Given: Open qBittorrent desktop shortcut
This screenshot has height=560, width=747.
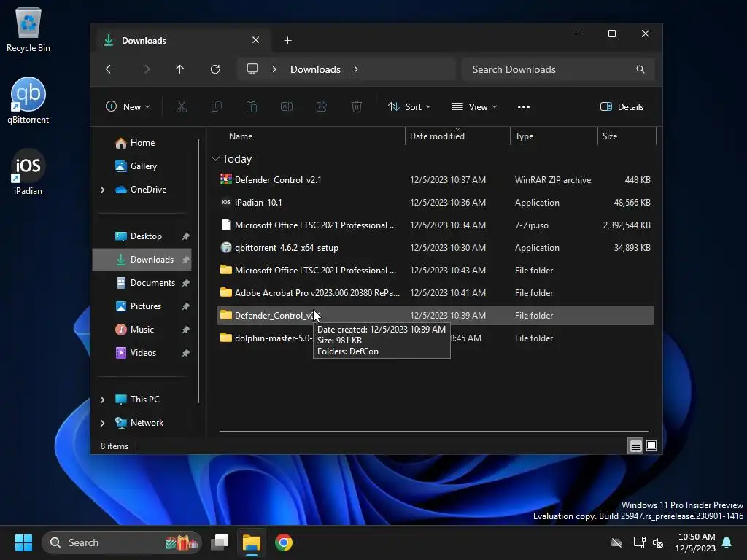Looking at the screenshot, I should tap(28, 101).
